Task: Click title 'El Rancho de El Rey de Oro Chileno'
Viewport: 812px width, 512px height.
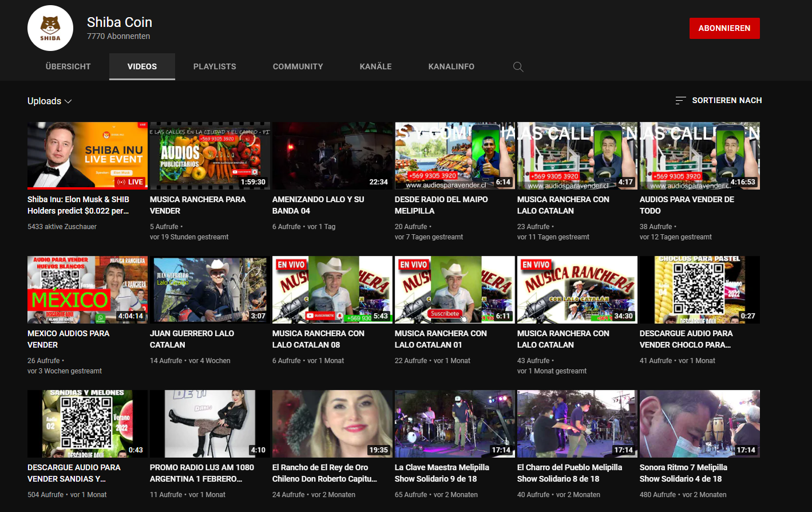Action: pyautogui.click(x=324, y=473)
